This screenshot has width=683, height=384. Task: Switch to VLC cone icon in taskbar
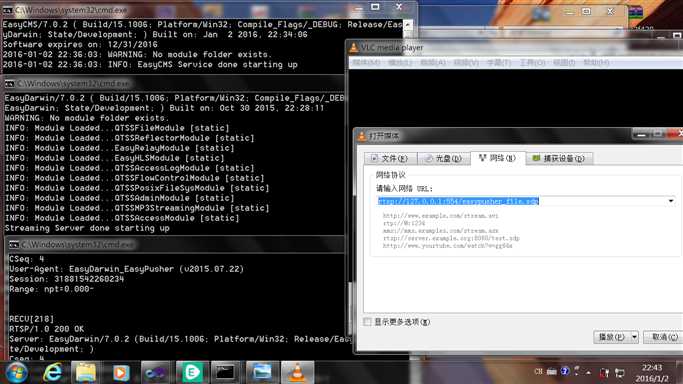pyautogui.click(x=298, y=373)
